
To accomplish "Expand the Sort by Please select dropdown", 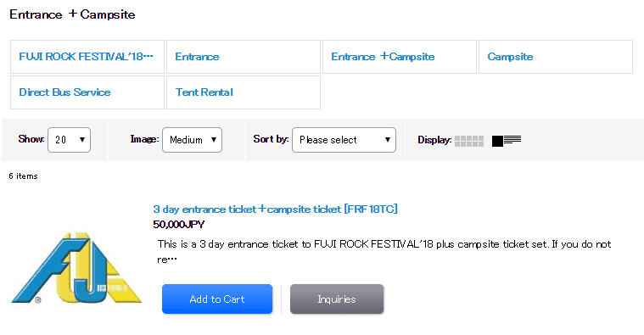I will pyautogui.click(x=344, y=140).
